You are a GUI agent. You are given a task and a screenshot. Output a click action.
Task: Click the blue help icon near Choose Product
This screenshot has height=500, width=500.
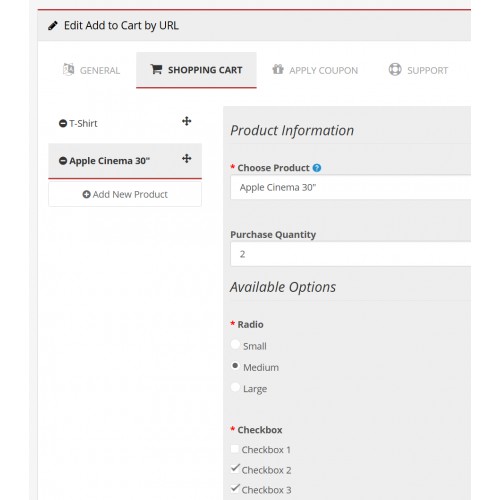(317, 168)
